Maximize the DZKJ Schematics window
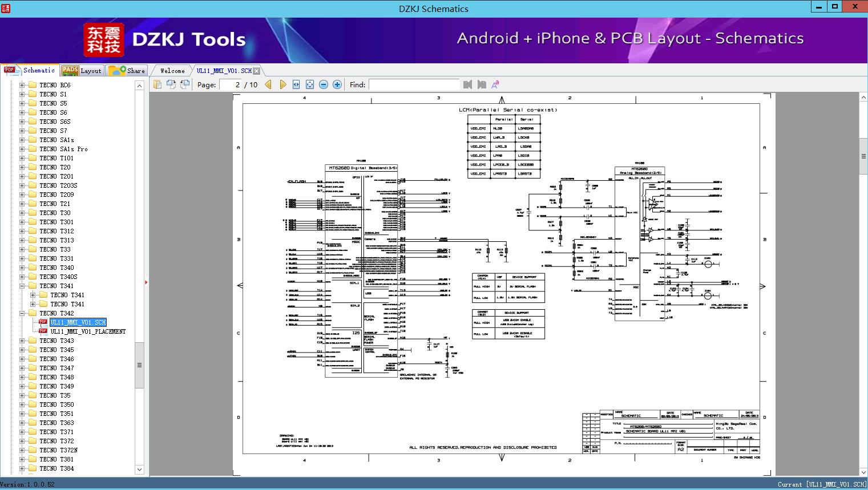868x490 pixels. click(x=835, y=7)
